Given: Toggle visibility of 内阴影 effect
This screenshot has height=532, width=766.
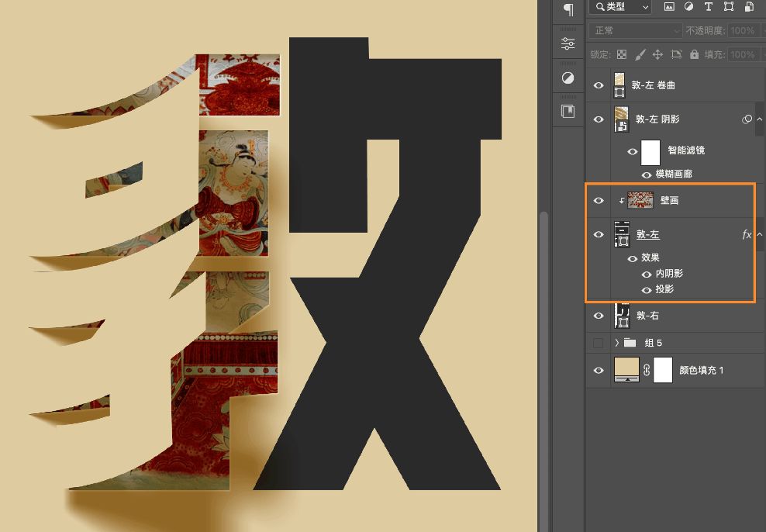Looking at the screenshot, I should (647, 275).
